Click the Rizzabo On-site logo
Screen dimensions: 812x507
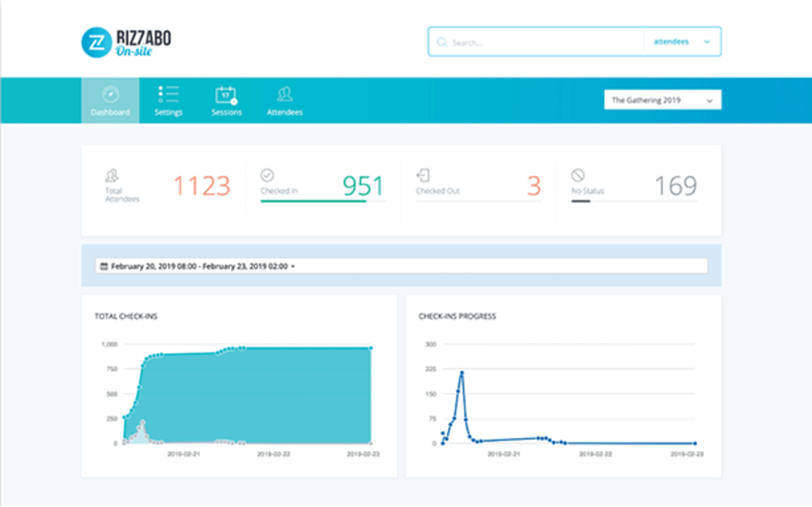click(x=125, y=41)
